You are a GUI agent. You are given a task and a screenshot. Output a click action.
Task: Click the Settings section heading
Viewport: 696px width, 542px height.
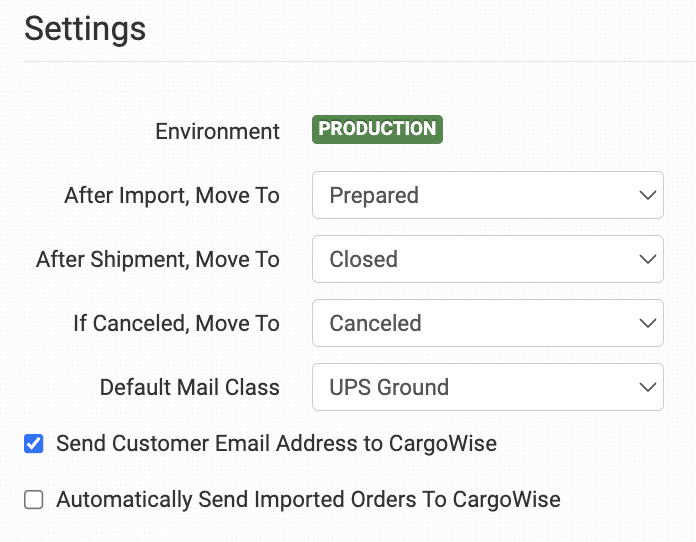pyautogui.click(x=85, y=29)
